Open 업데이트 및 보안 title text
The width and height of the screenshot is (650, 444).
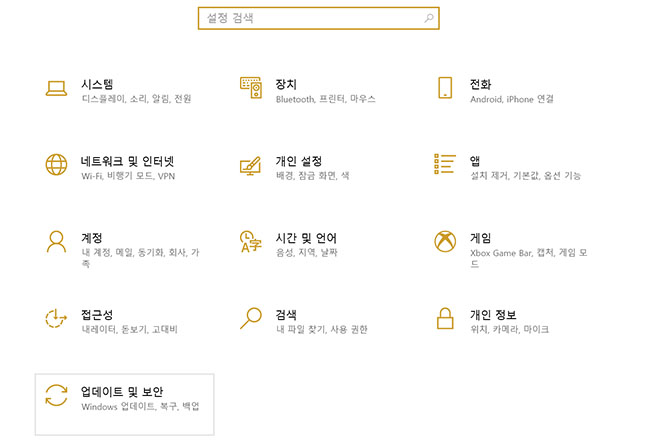click(x=121, y=391)
